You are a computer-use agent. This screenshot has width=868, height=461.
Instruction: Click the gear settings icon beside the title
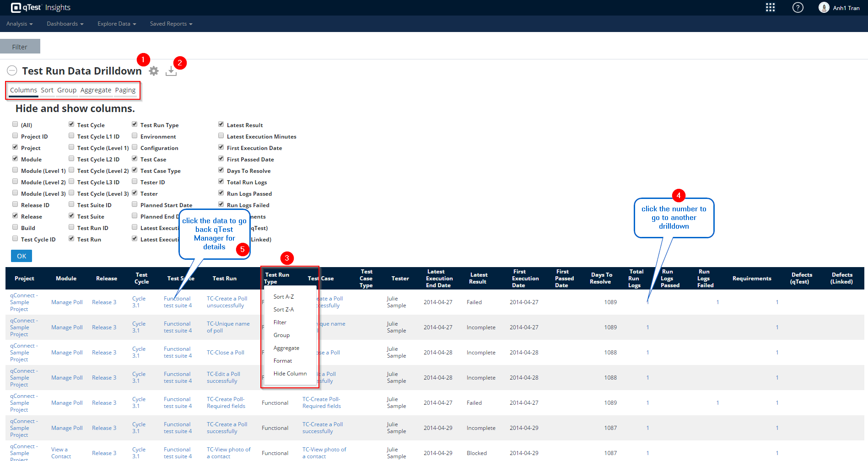[x=154, y=71]
